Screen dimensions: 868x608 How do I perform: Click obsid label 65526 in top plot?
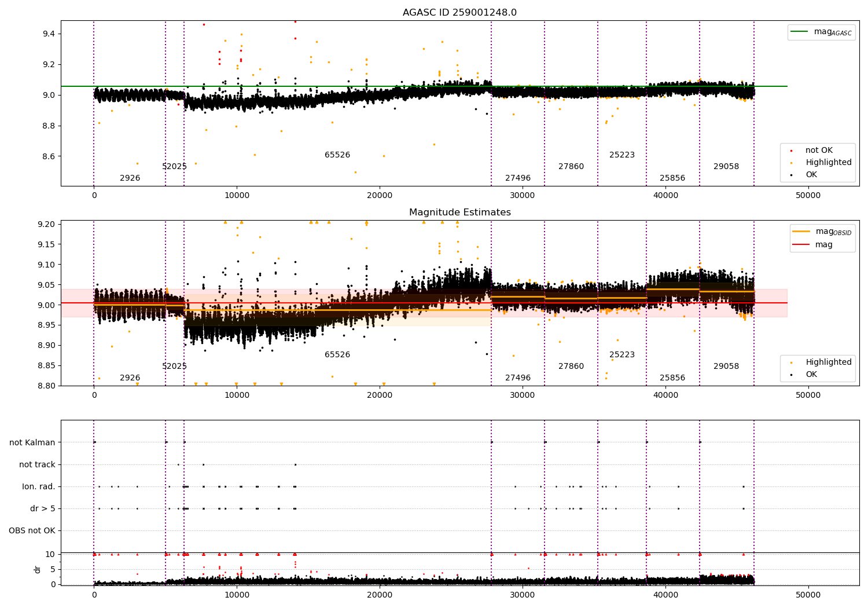coord(337,155)
